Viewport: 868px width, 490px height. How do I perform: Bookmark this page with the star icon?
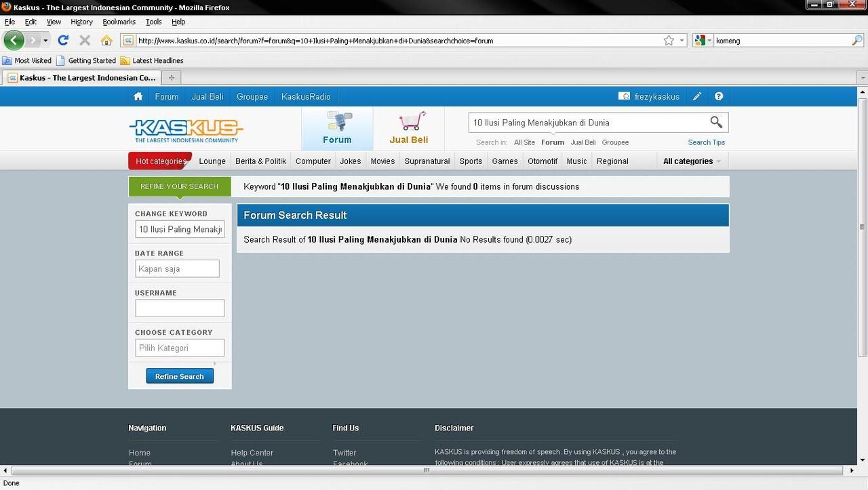pyautogui.click(x=669, y=41)
